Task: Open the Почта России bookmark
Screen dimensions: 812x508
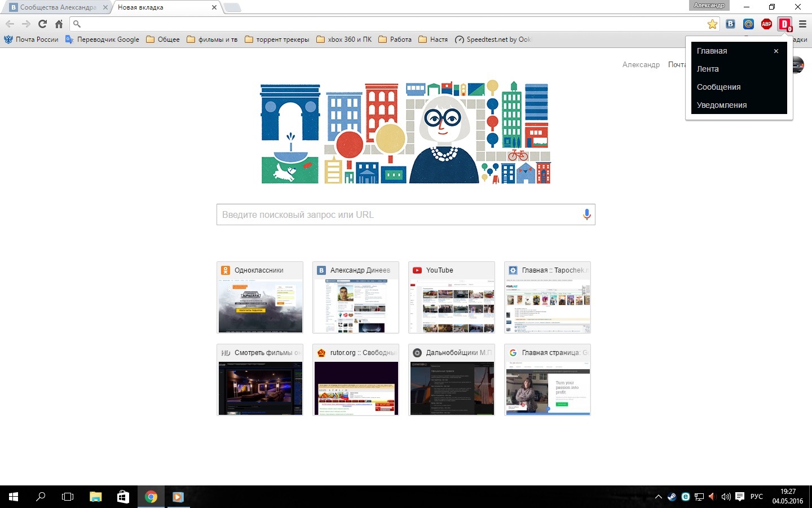Action: (x=31, y=40)
